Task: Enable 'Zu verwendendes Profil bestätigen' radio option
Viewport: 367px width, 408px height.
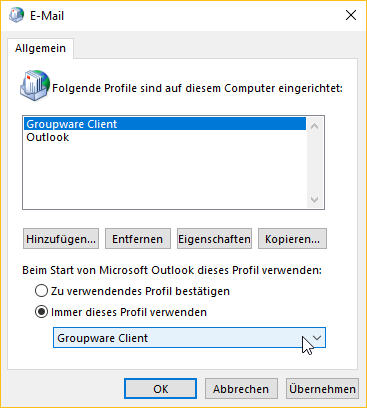Action: (41, 291)
